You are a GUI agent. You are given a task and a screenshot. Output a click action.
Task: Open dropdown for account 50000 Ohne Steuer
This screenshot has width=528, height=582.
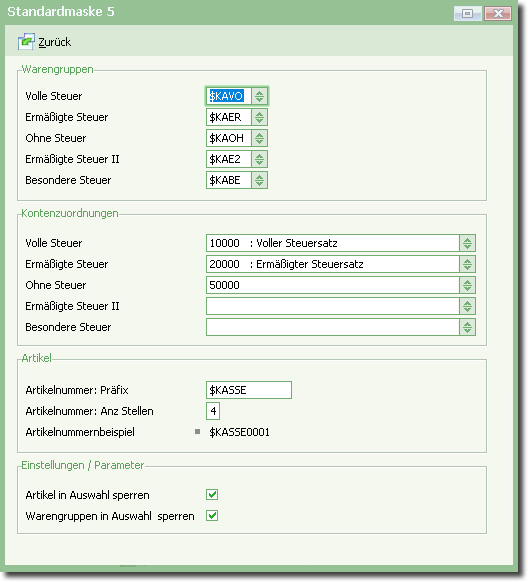click(x=468, y=285)
